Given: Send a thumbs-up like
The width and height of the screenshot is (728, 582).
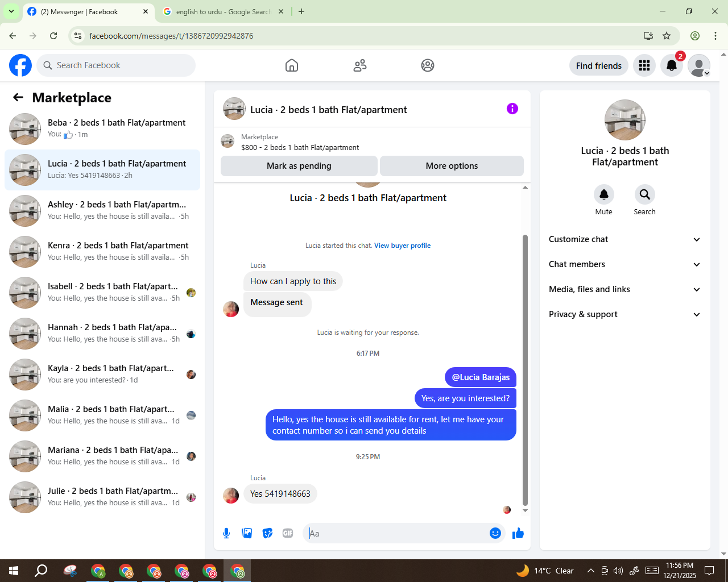Looking at the screenshot, I should pyautogui.click(x=518, y=533).
